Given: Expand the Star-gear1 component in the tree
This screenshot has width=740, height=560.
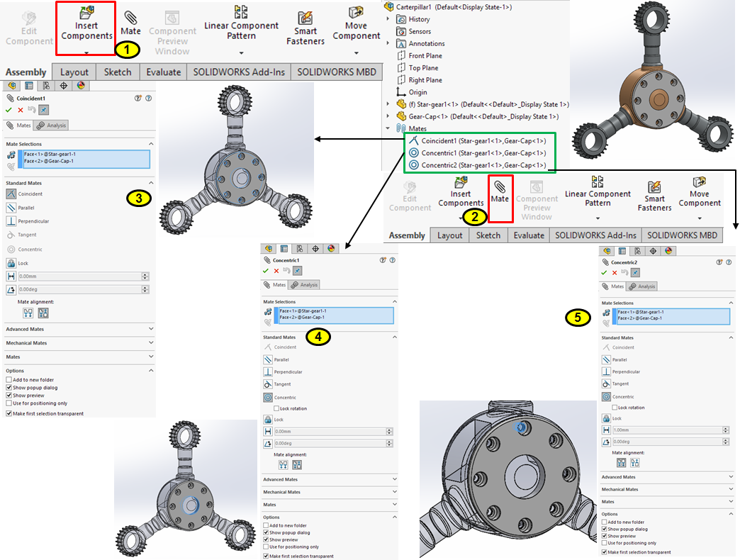Looking at the screenshot, I should point(388,104).
